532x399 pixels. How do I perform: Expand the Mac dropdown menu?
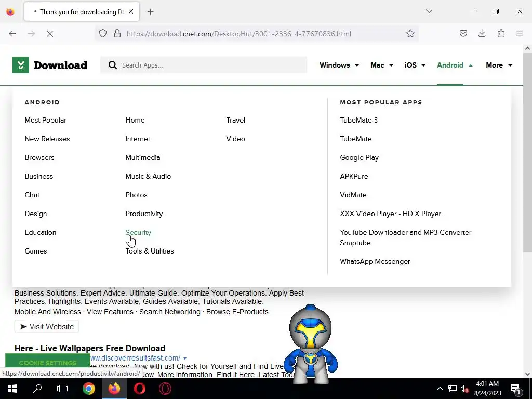pos(382,65)
